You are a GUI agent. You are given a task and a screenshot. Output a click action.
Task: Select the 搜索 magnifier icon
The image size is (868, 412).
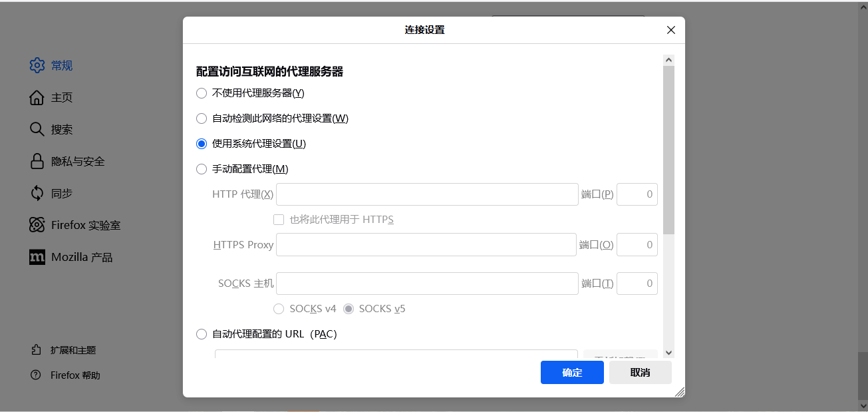pyautogui.click(x=37, y=129)
